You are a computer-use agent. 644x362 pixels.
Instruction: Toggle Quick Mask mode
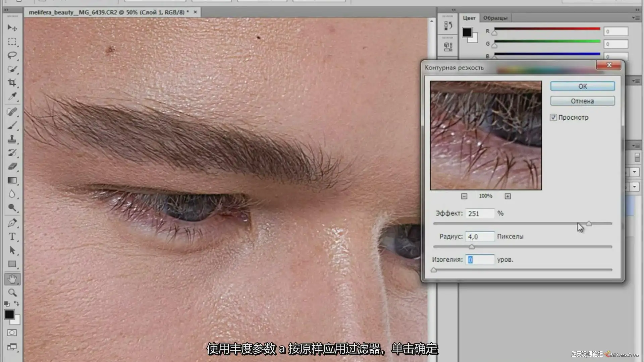tap(12, 333)
